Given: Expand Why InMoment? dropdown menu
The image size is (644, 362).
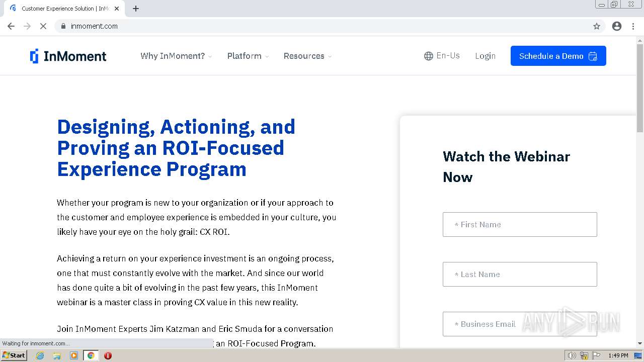Looking at the screenshot, I should [x=176, y=56].
